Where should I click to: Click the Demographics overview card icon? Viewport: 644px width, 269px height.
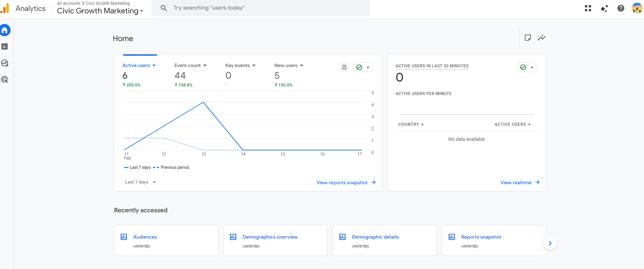tap(233, 237)
